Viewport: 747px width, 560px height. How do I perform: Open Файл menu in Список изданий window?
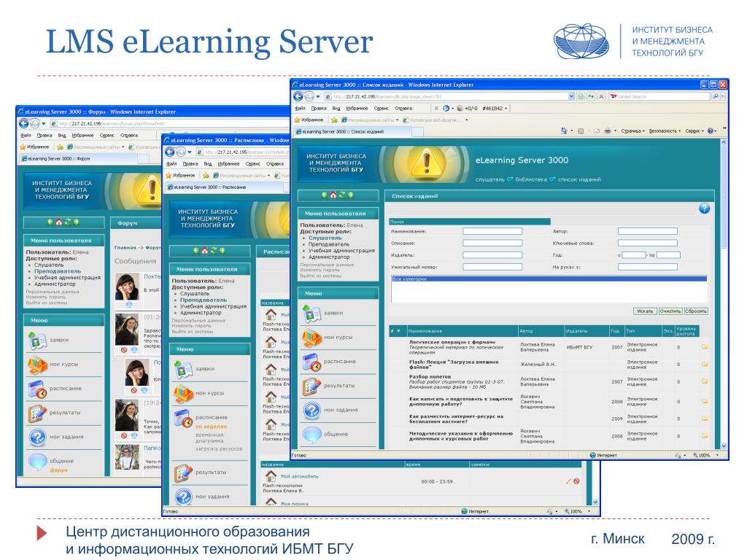pyautogui.click(x=300, y=108)
